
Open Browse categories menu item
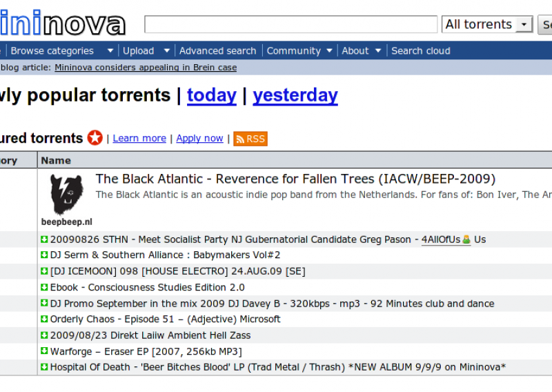(52, 50)
